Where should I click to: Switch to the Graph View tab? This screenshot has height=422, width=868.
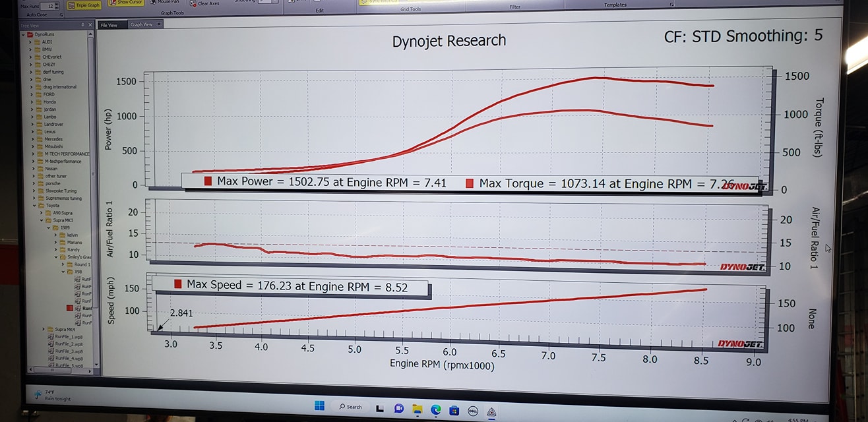click(x=141, y=25)
